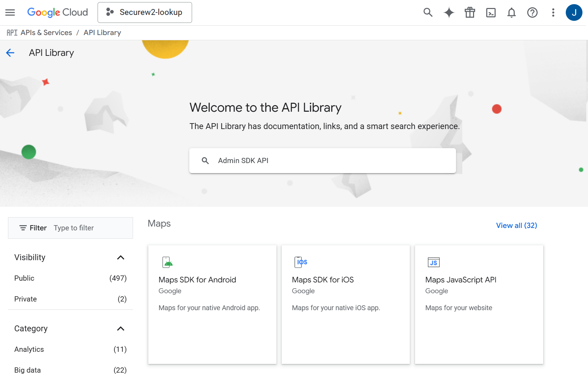
Task: Select the Analytics category filter
Action: click(x=29, y=349)
